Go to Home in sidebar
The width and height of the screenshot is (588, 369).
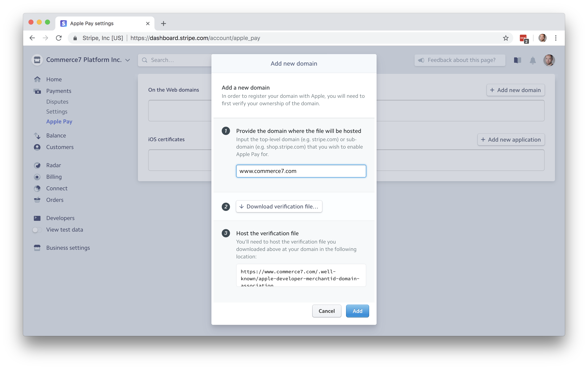tap(54, 79)
